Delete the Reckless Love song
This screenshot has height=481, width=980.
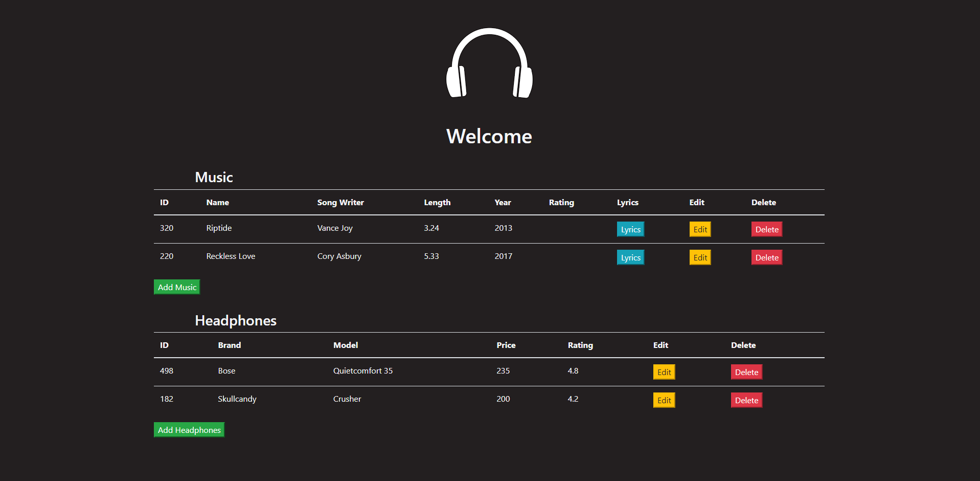(766, 257)
